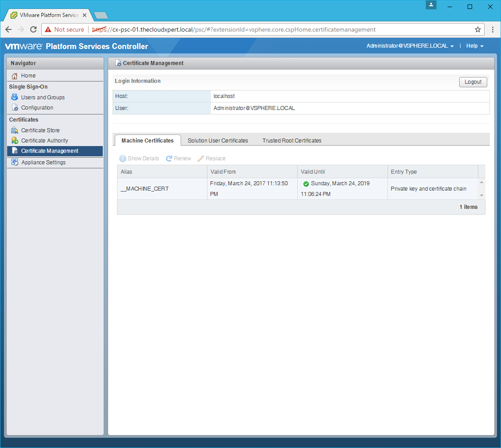
Task: Click the Certificate Store icon
Action: tap(15, 130)
